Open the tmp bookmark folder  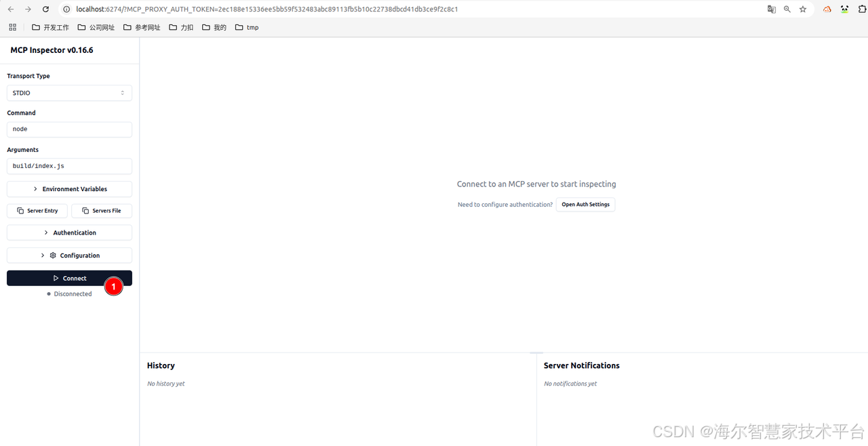click(x=247, y=27)
